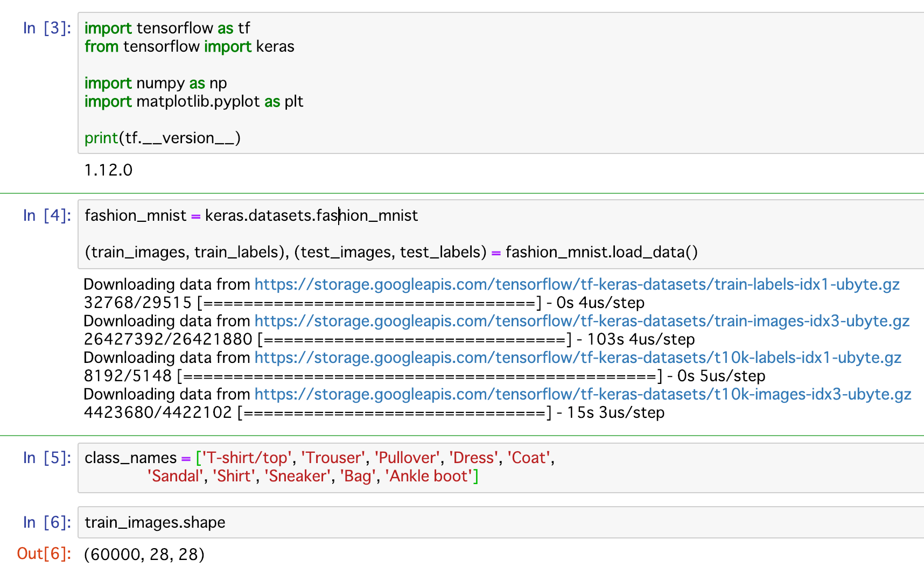924x574 pixels.
Task: Click the 32768/29515 progress output line
Action: pos(364,303)
